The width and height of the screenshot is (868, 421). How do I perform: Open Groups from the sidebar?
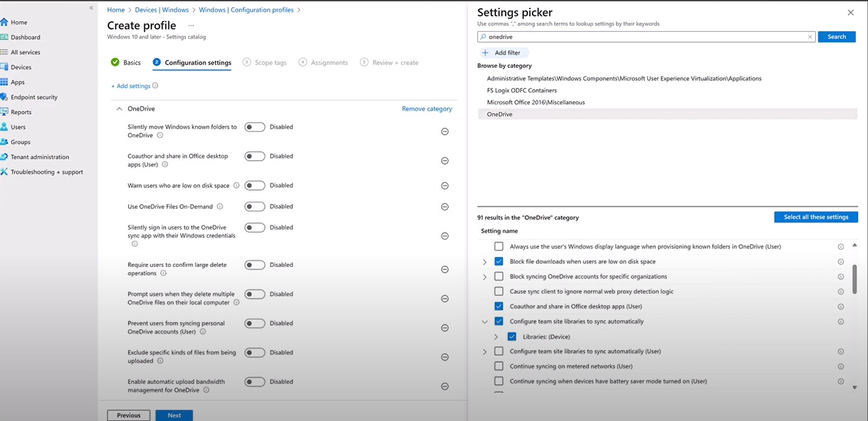tap(21, 141)
